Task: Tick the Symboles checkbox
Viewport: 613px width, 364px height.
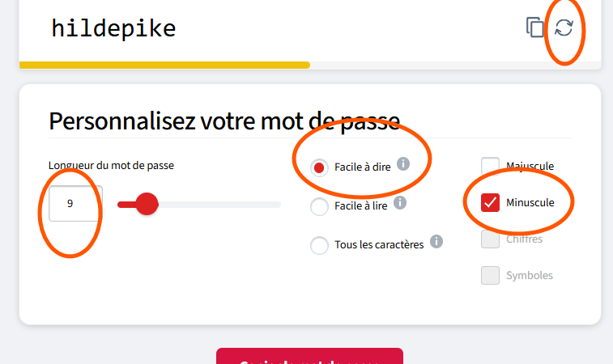Action: click(x=490, y=275)
